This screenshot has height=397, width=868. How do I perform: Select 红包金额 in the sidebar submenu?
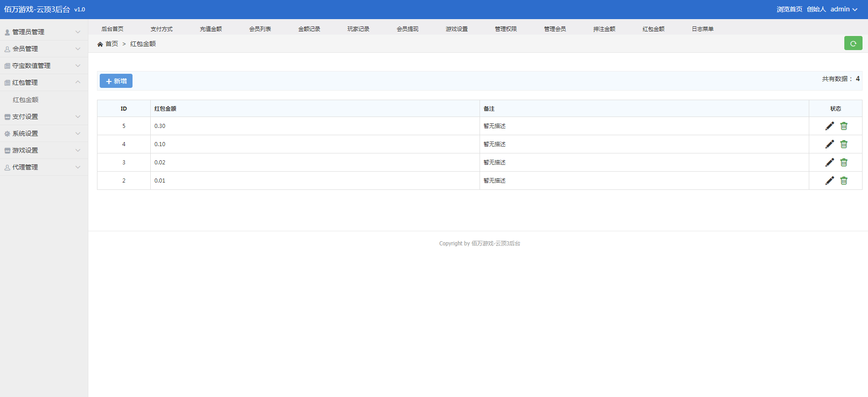[x=26, y=100]
